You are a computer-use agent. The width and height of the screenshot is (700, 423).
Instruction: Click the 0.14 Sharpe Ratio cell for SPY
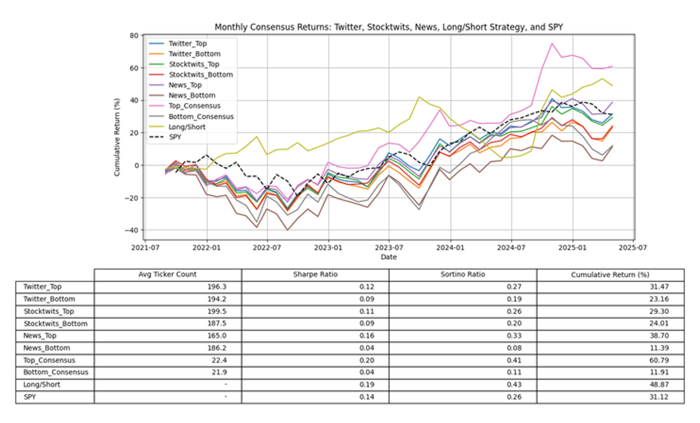pyautogui.click(x=315, y=397)
